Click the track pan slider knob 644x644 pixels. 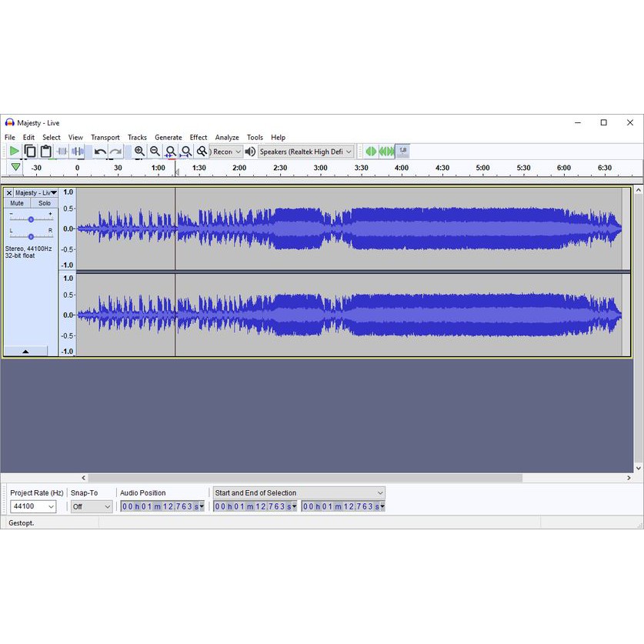[31, 236]
